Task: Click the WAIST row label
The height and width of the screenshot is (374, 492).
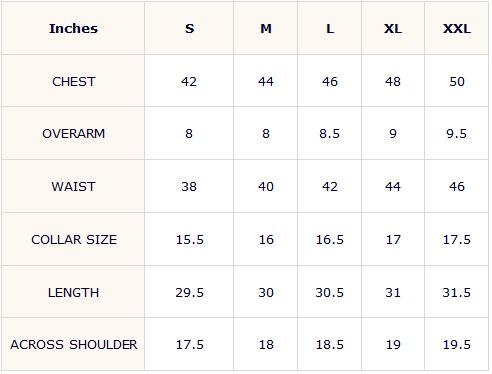Action: pos(73,186)
